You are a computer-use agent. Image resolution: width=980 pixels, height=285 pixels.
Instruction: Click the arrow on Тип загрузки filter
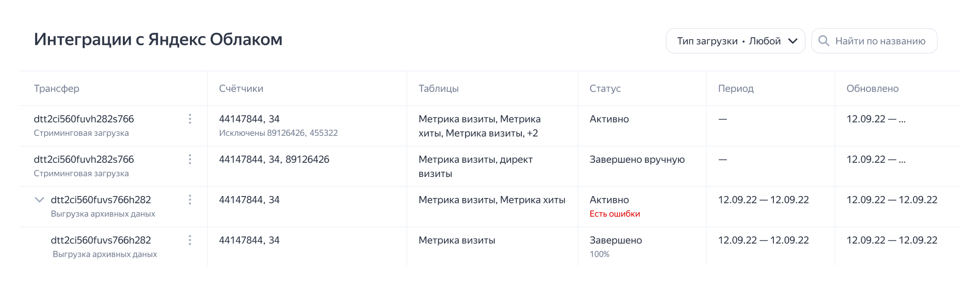(x=793, y=41)
